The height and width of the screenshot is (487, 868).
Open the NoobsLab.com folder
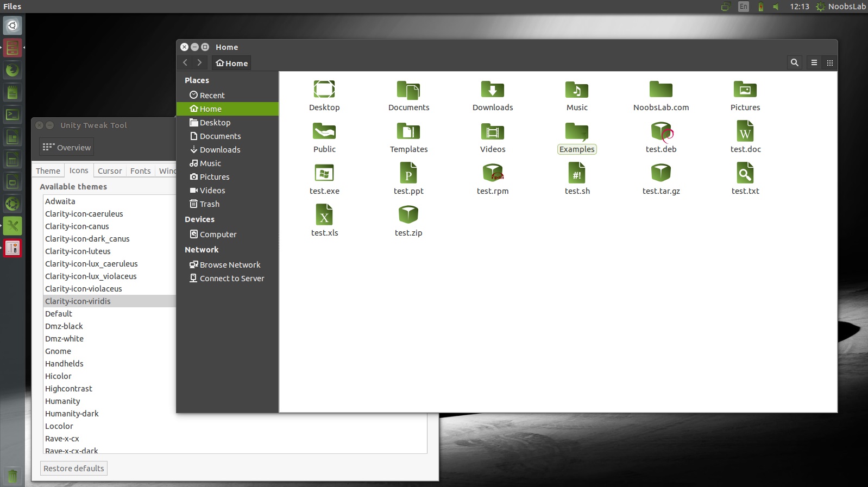(x=661, y=89)
